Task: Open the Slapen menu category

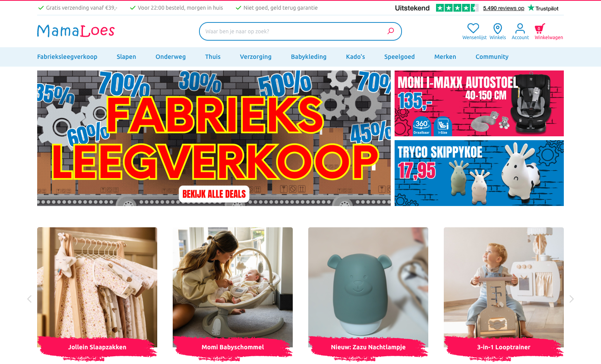Action: (x=126, y=57)
